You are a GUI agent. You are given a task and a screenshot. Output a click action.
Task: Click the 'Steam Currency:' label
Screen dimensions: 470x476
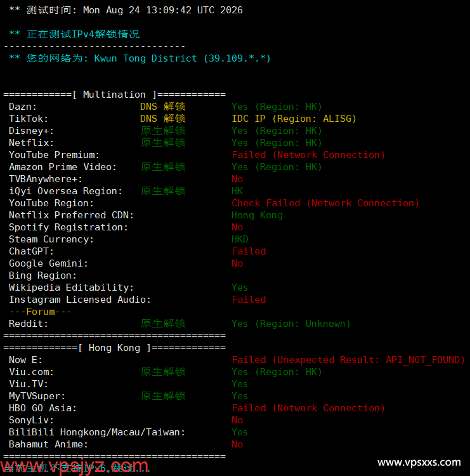click(51, 239)
